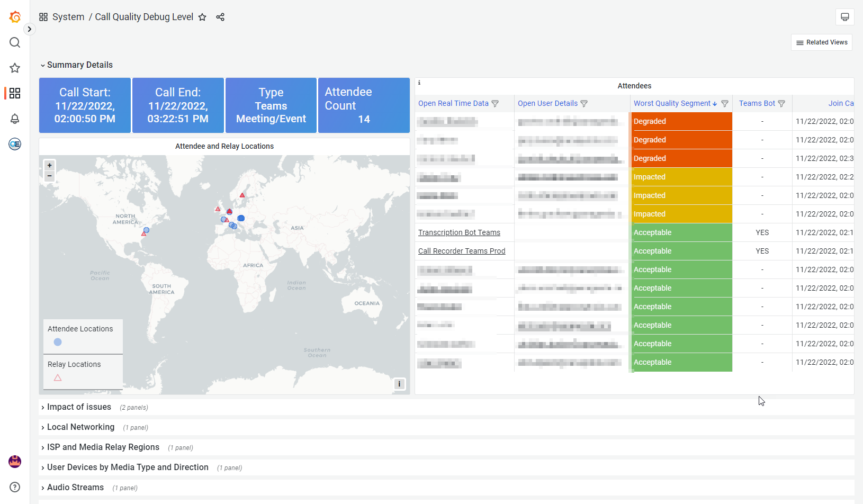863x504 pixels.
Task: Mark dashboard as favorite with star
Action: [202, 17]
